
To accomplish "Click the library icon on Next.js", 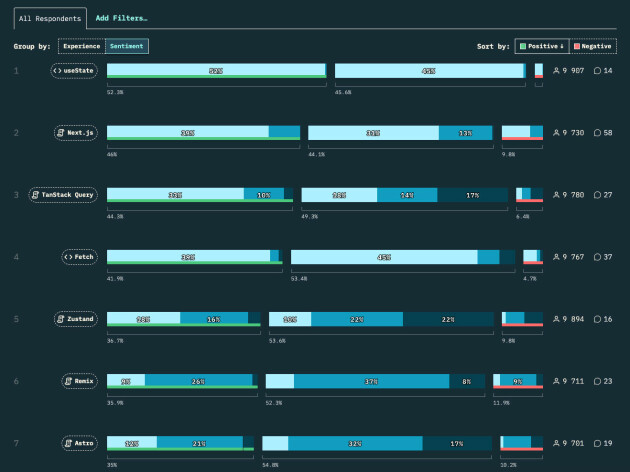I will pyautogui.click(x=61, y=133).
